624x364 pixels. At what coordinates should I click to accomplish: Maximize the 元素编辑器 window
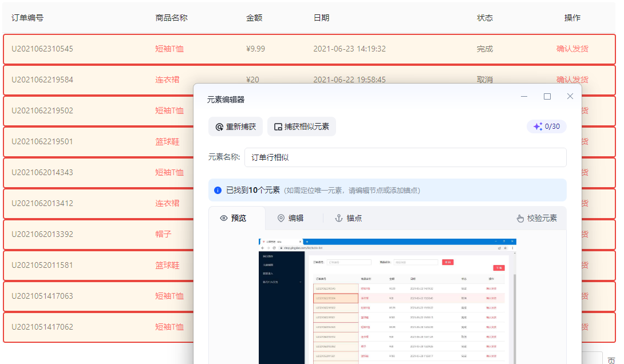[547, 96]
